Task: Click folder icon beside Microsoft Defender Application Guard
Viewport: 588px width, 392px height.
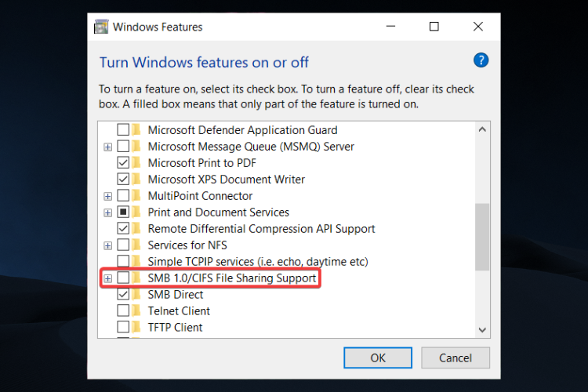Action: click(x=136, y=130)
